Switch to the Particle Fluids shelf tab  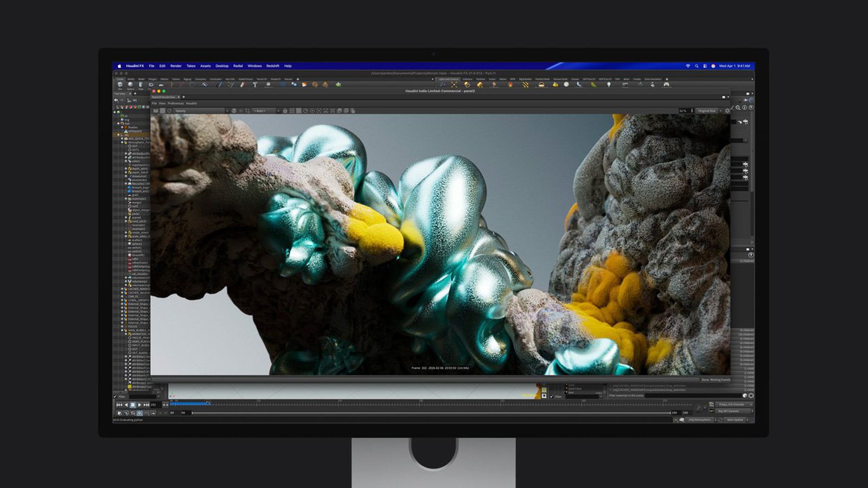542,80
